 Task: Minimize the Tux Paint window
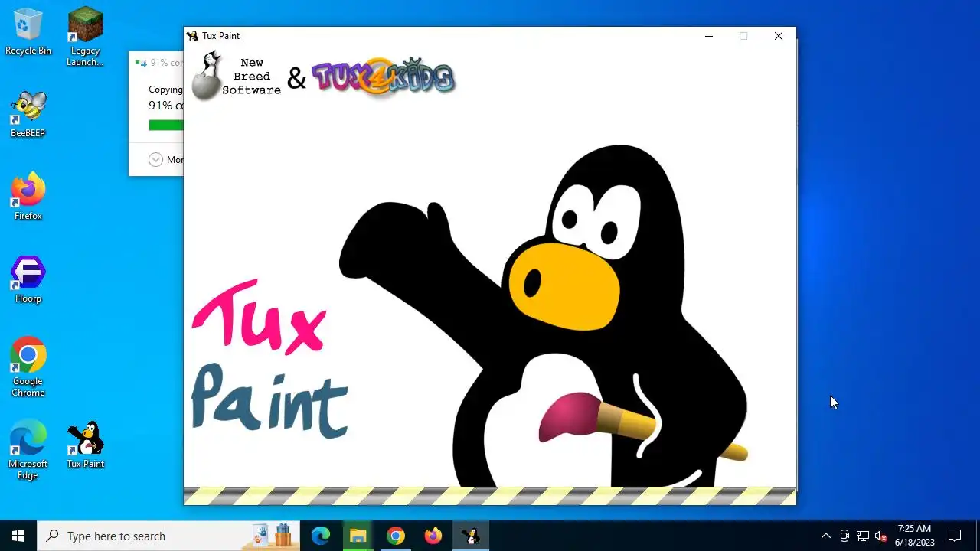click(x=708, y=36)
